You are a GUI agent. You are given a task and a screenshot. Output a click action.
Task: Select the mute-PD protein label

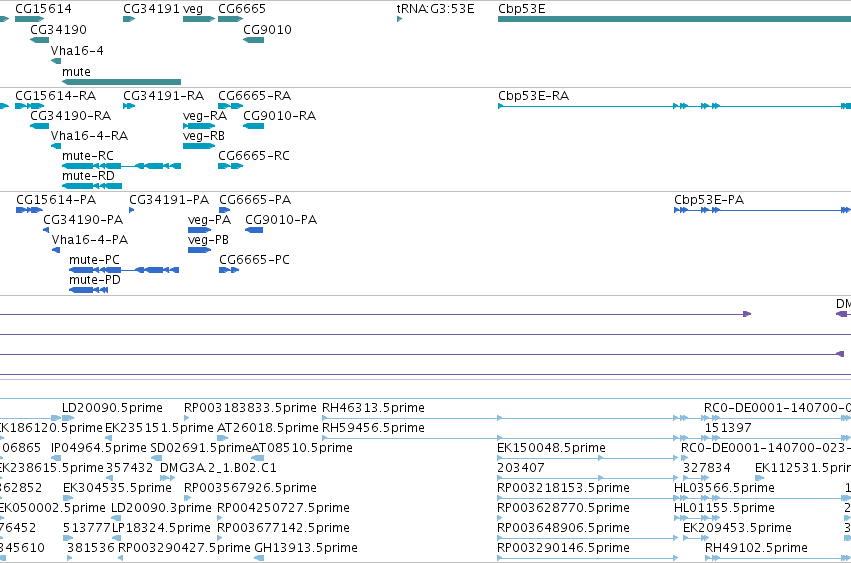95,280
